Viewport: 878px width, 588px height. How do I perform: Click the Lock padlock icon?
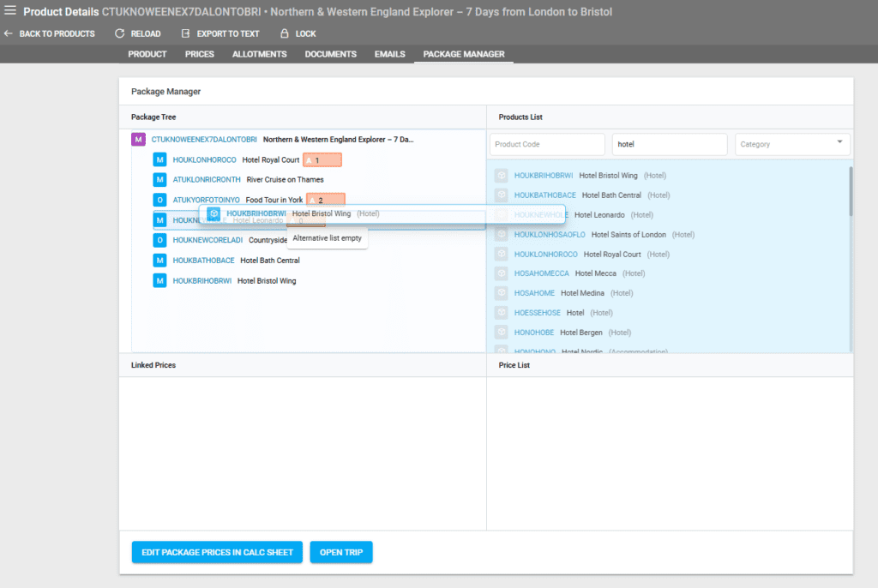285,33
